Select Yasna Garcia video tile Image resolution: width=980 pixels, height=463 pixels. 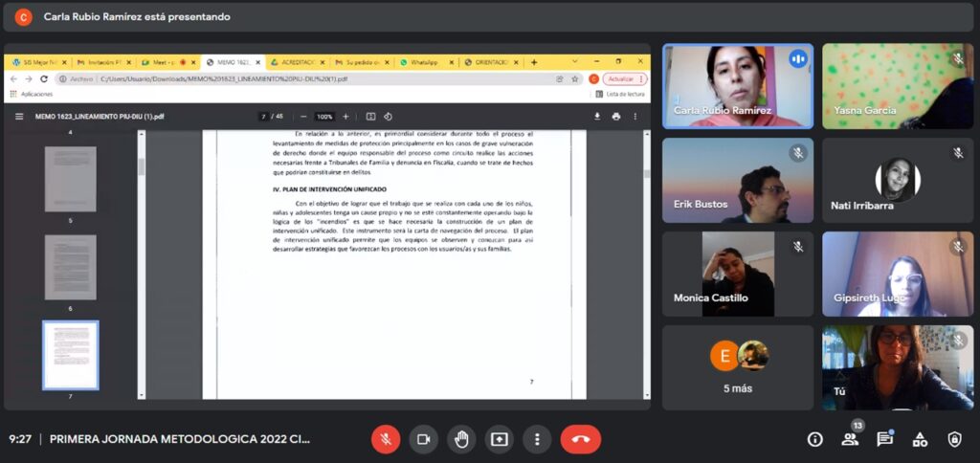coord(897,86)
